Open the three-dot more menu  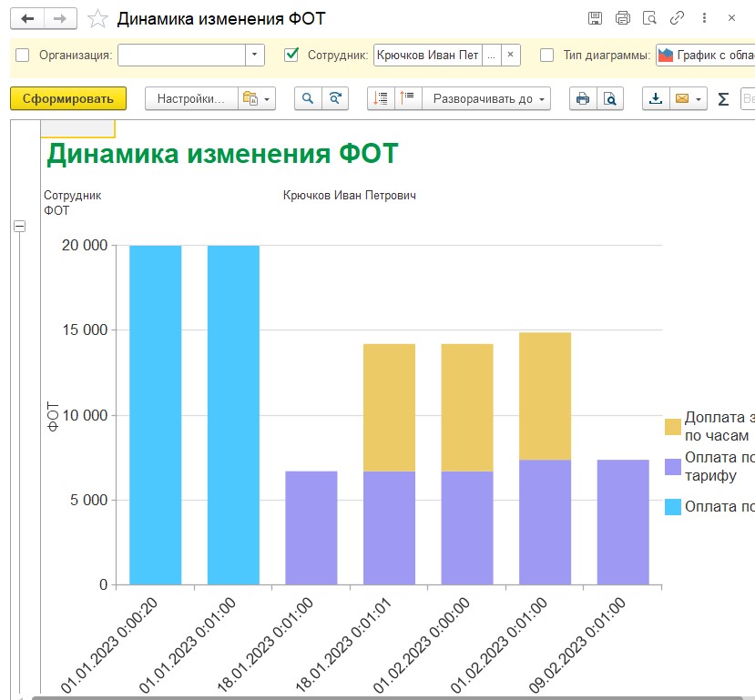pos(704,18)
